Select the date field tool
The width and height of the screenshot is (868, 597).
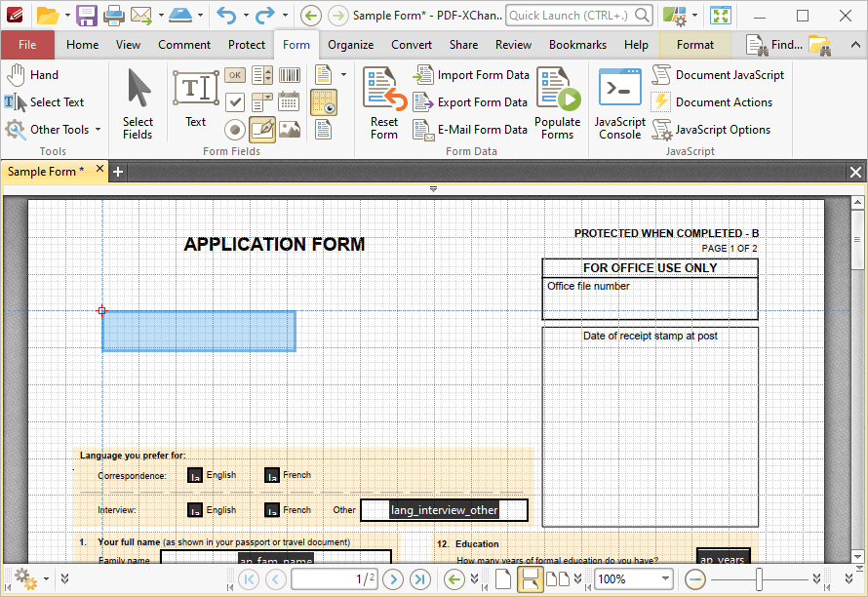[x=290, y=102]
